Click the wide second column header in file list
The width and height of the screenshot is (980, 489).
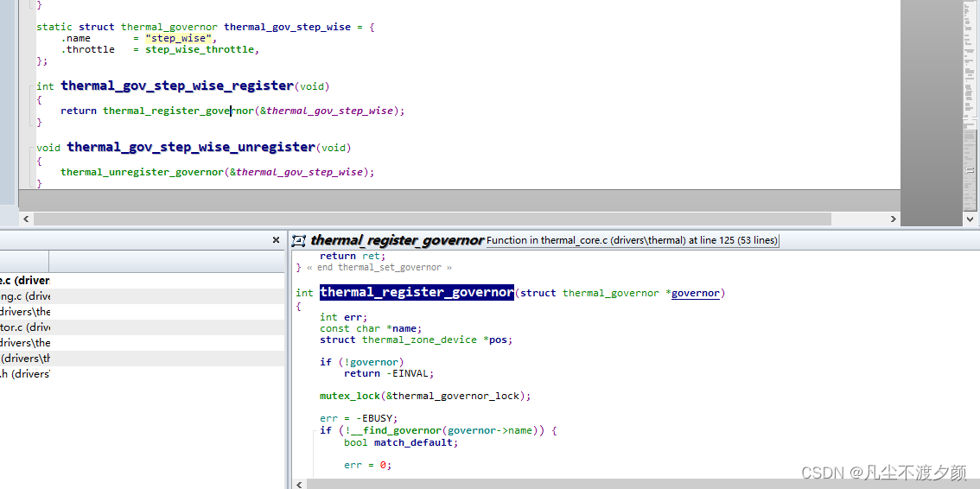[x=167, y=261]
